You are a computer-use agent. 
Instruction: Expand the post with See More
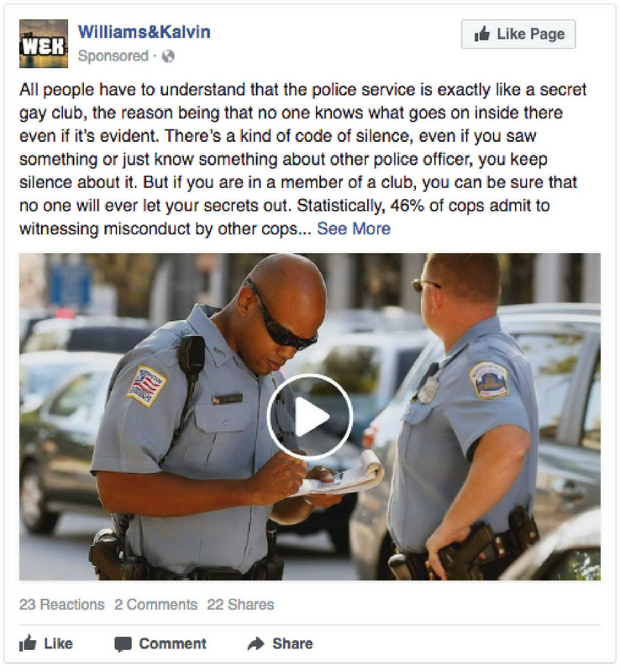point(354,228)
